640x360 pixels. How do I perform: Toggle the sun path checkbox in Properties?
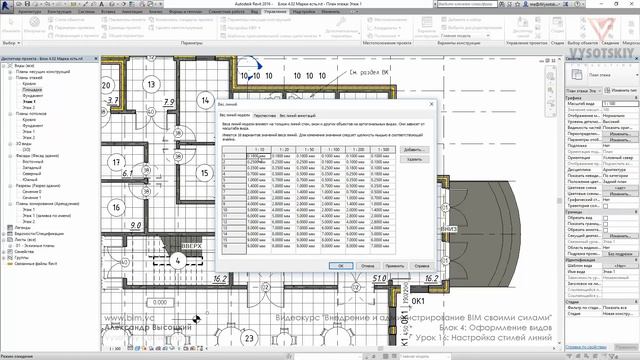click(606, 206)
